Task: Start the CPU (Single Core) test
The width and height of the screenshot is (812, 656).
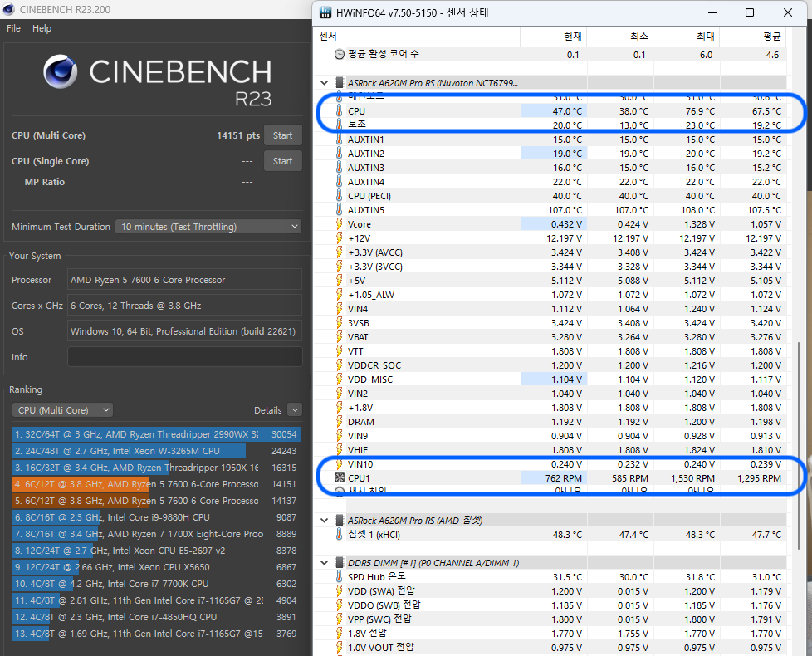Action: [283, 161]
